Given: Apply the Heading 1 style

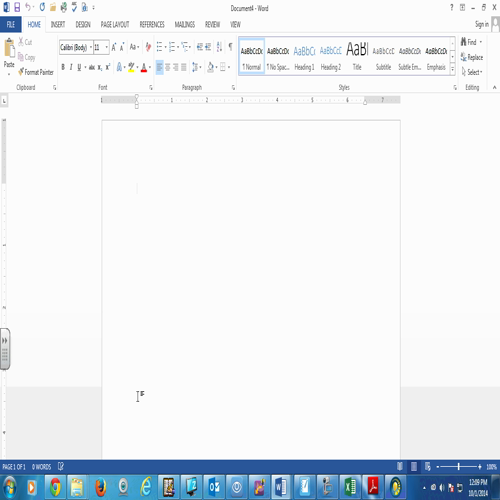Looking at the screenshot, I should coord(304,57).
